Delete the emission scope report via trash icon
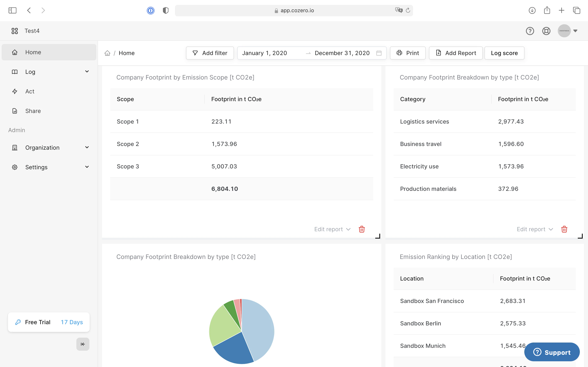The width and height of the screenshot is (588, 367). pyautogui.click(x=362, y=229)
